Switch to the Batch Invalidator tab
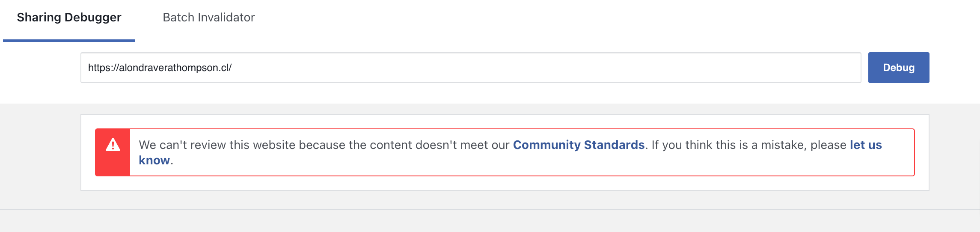 [x=208, y=18]
